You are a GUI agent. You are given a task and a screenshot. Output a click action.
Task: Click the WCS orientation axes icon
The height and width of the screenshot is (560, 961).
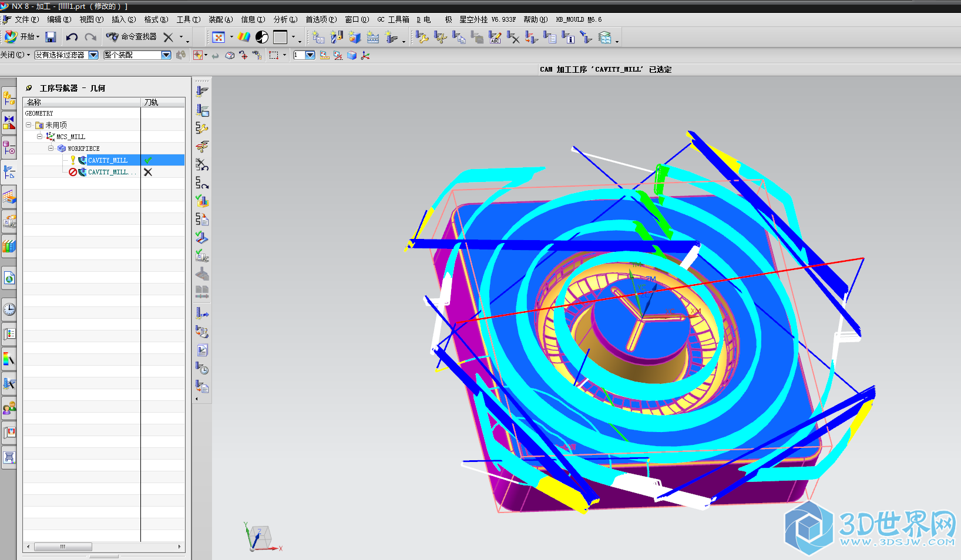365,55
